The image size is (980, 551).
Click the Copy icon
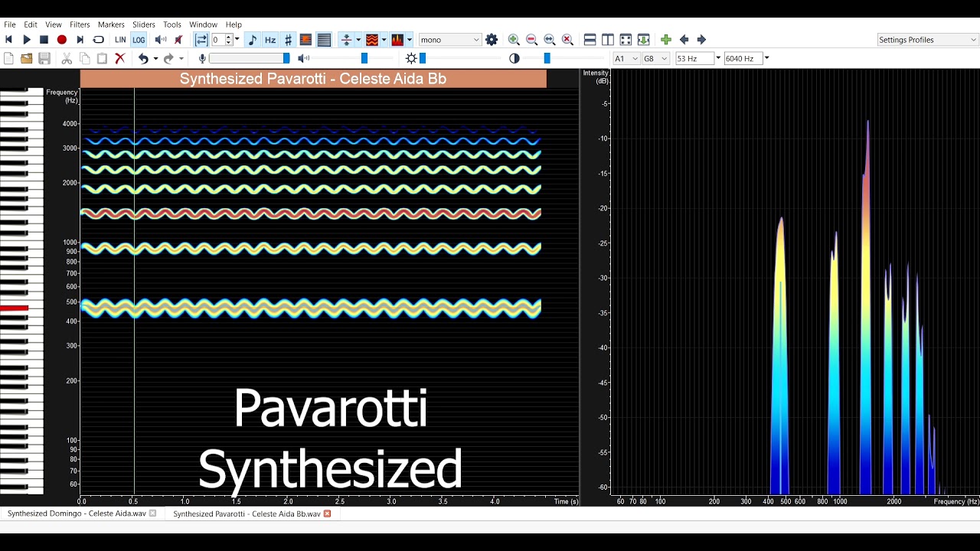84,58
